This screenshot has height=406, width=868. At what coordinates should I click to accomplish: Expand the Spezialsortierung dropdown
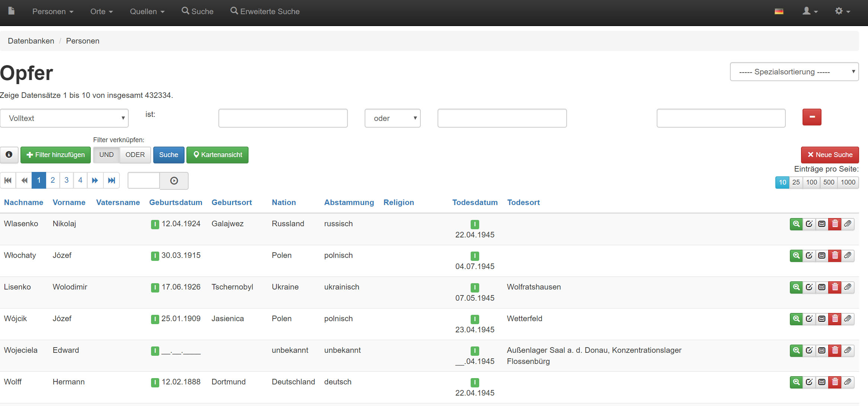tap(794, 71)
